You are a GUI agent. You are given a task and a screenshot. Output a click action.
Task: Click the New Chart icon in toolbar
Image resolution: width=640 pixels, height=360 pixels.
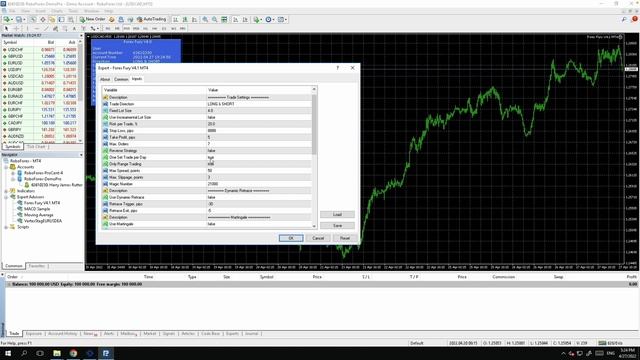(x=8, y=19)
